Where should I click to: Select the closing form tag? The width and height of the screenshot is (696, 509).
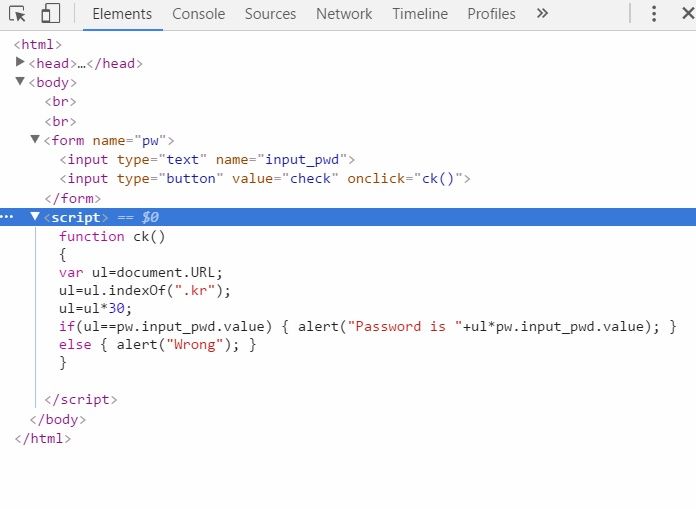click(73, 198)
